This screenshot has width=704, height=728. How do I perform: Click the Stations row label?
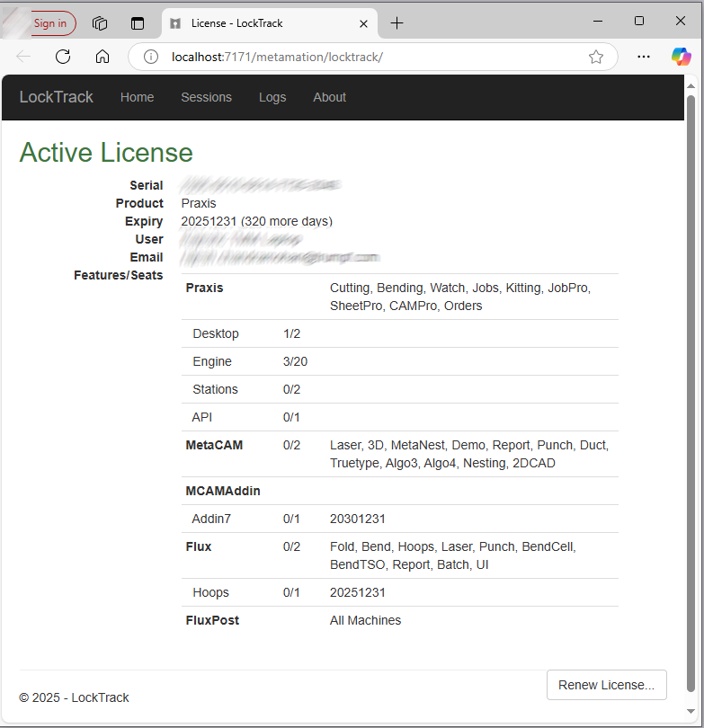[215, 389]
